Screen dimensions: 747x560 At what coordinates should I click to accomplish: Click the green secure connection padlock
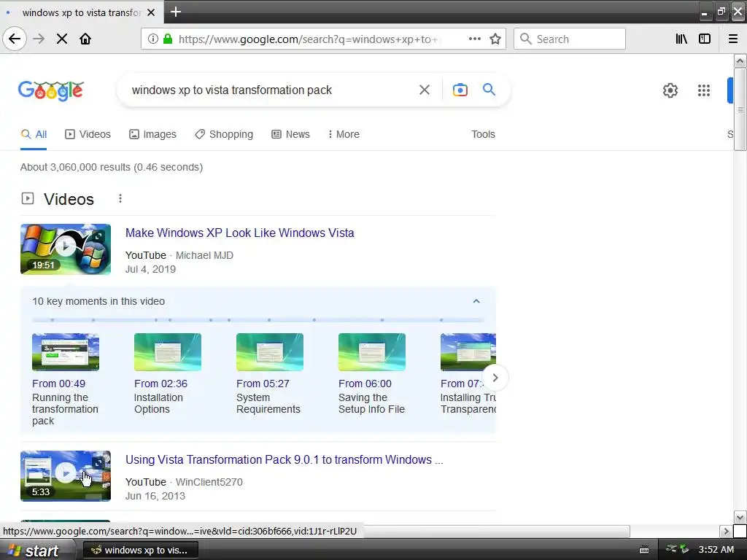coord(168,39)
